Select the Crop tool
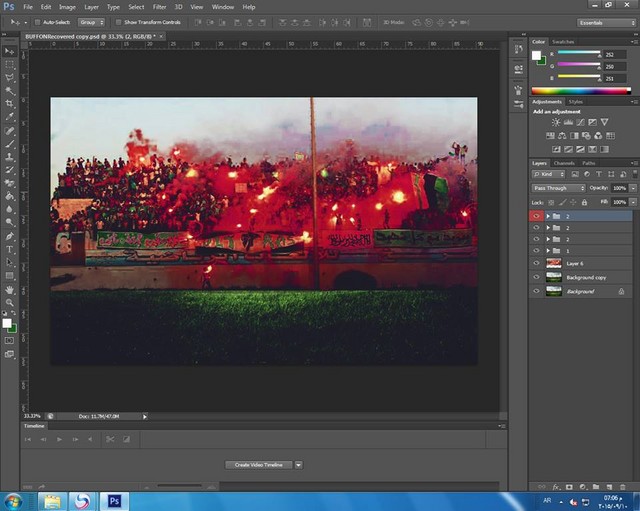Screen dimensions: 640x511 point(10,103)
